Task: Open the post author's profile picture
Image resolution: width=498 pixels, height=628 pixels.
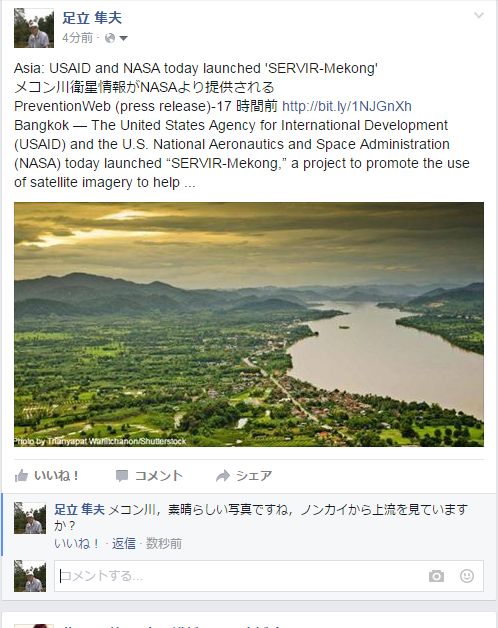Action: [34, 28]
